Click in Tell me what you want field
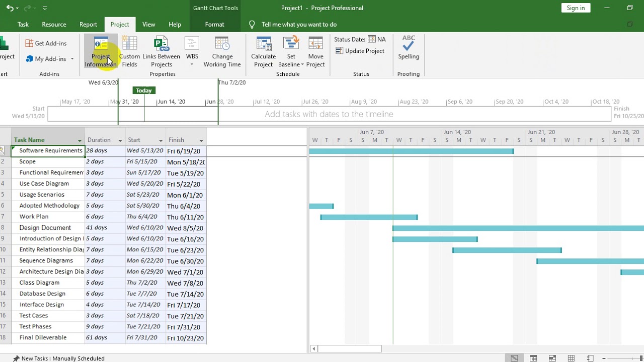The image size is (644, 362). click(x=299, y=24)
